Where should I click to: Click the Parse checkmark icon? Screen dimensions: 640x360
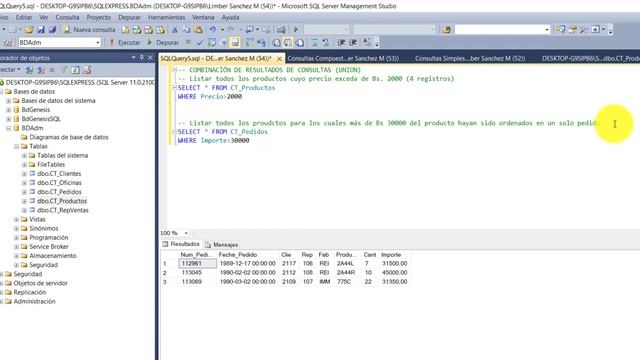click(200, 42)
